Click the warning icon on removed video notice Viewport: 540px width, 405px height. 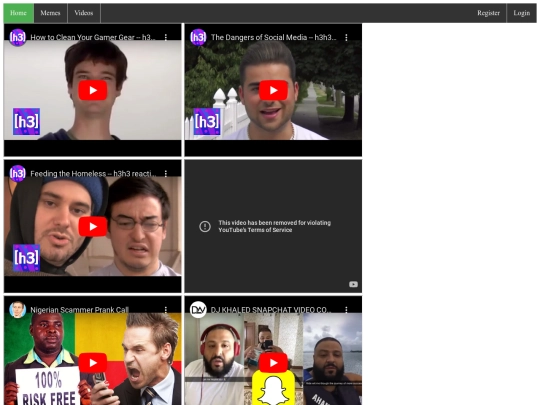pyautogui.click(x=205, y=226)
